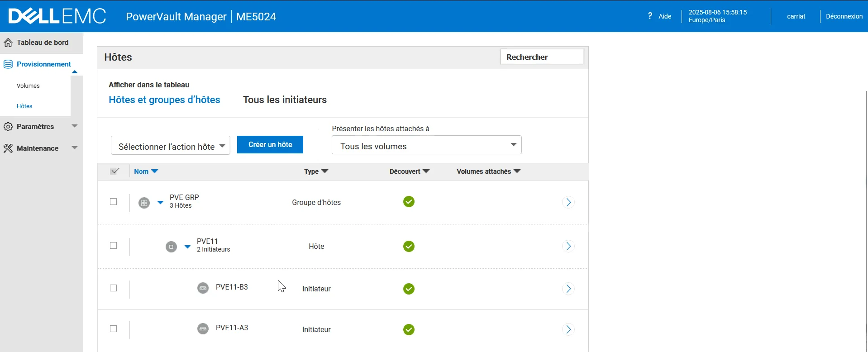Click the PVE-GRP host group icon
Screen dimensions: 868x352
pyautogui.click(x=144, y=203)
